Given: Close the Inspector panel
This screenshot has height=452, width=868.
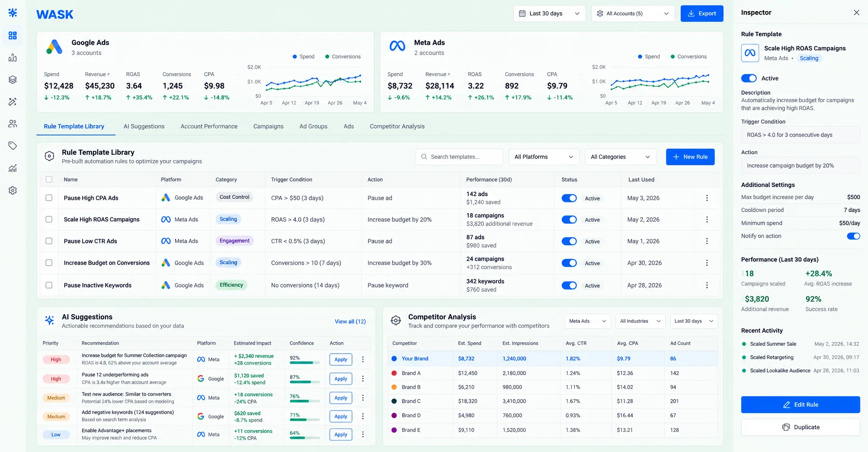Looking at the screenshot, I should point(856,13).
